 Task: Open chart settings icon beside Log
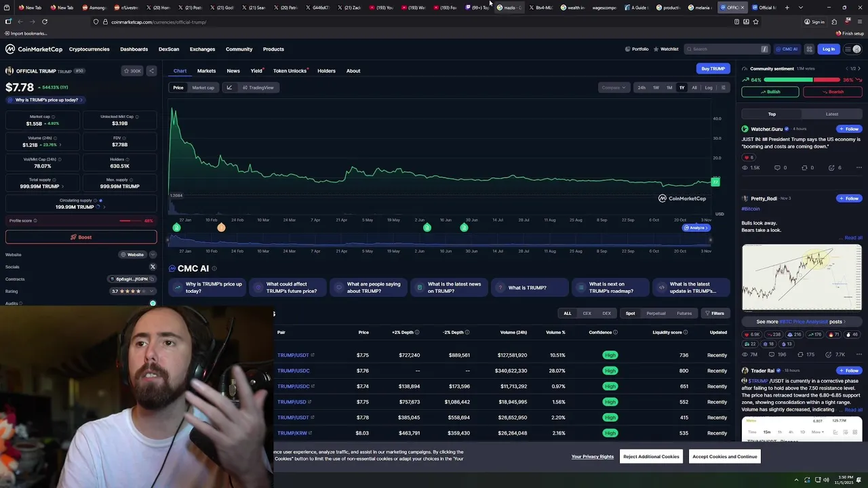coord(723,87)
